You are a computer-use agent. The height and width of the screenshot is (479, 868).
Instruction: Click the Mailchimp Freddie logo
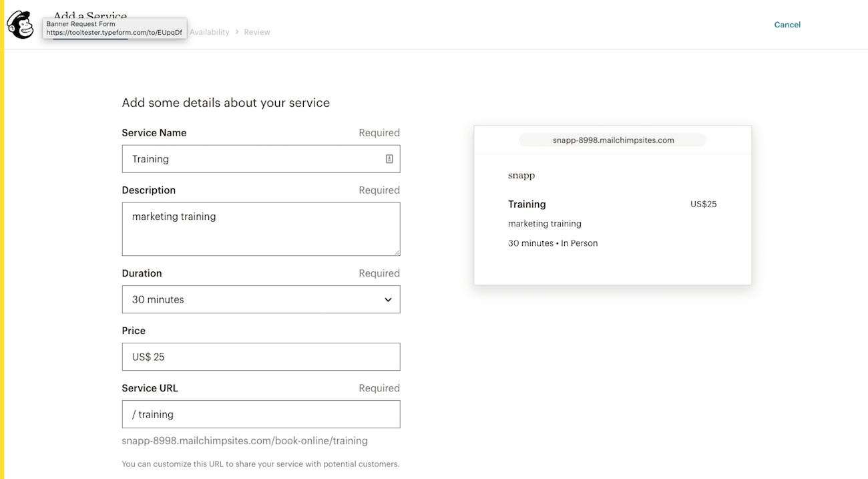(21, 25)
